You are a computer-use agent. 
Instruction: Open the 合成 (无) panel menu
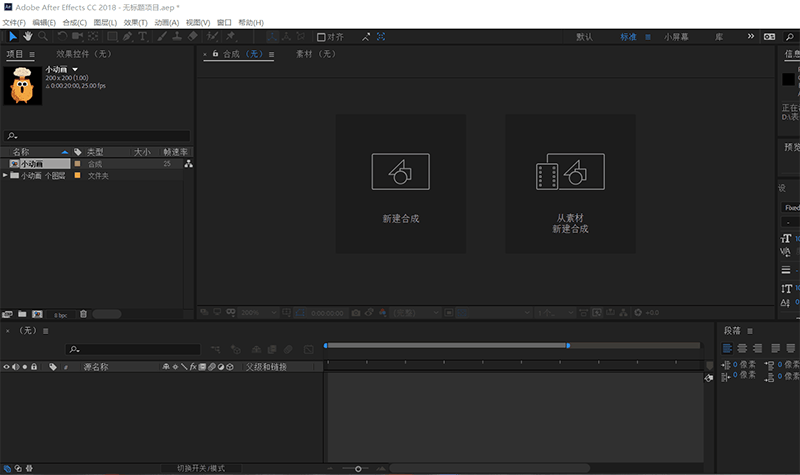(271, 54)
